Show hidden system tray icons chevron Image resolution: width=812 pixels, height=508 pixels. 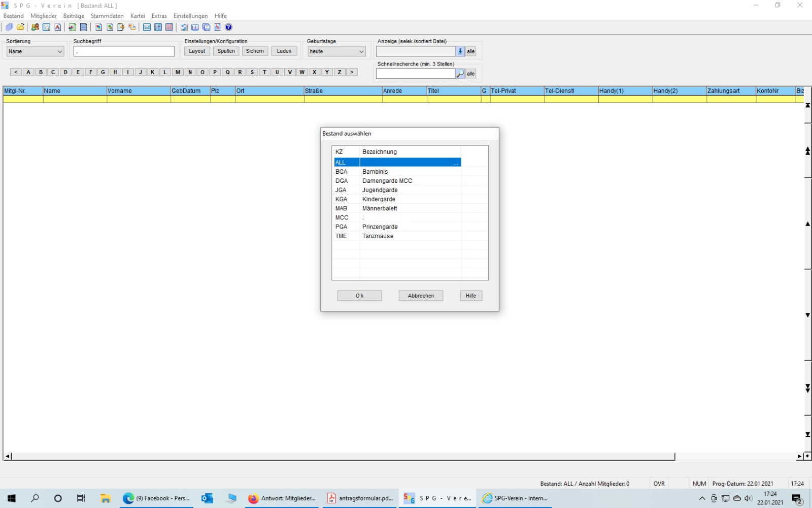click(x=702, y=498)
